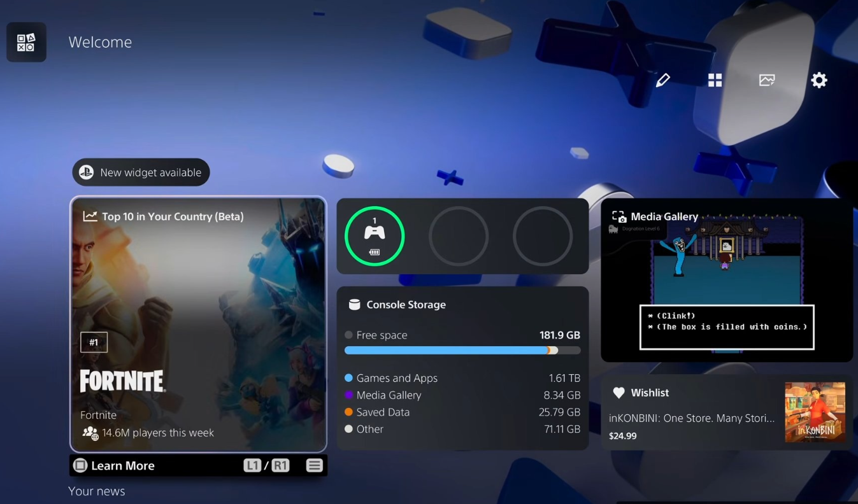The height and width of the screenshot is (504, 858).
Task: Click the square button icon beside Learn More
Action: tap(80, 466)
